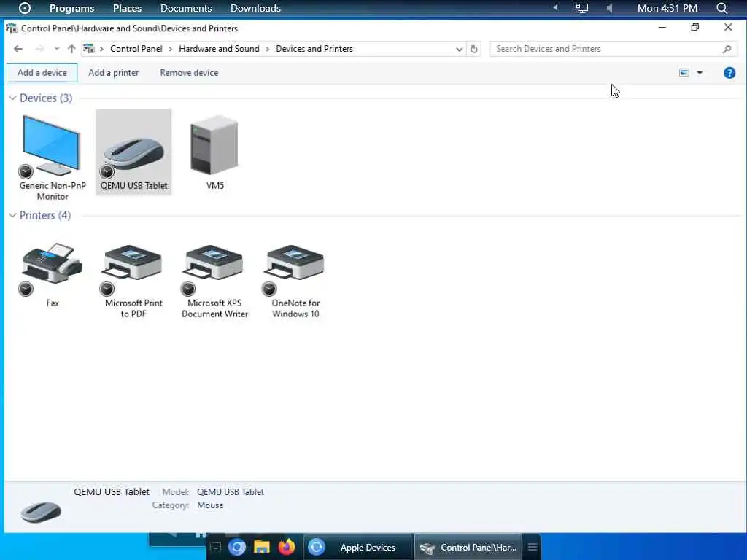
Task: Switch to the Apple Devices taskbar window
Action: [357, 547]
